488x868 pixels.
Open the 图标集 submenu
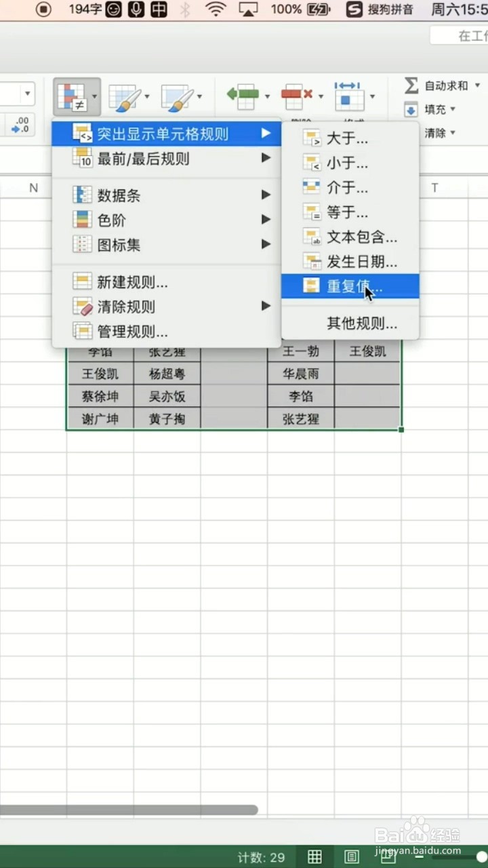coord(167,245)
